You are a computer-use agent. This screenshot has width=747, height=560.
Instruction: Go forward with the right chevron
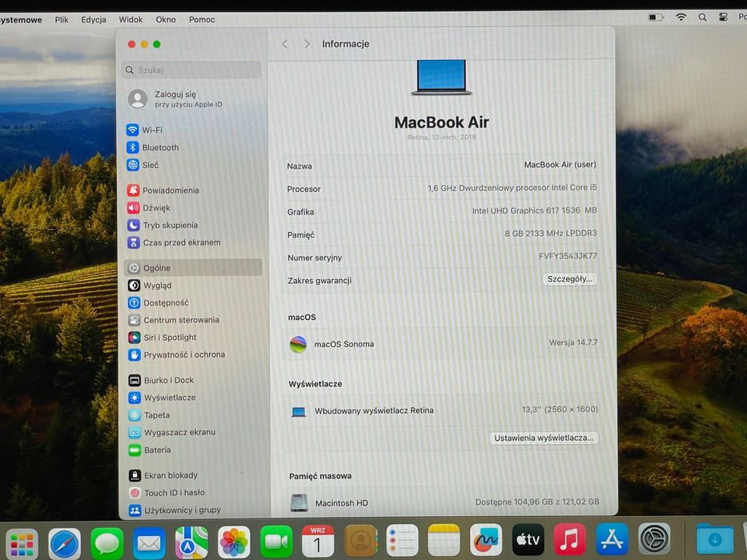click(x=307, y=44)
